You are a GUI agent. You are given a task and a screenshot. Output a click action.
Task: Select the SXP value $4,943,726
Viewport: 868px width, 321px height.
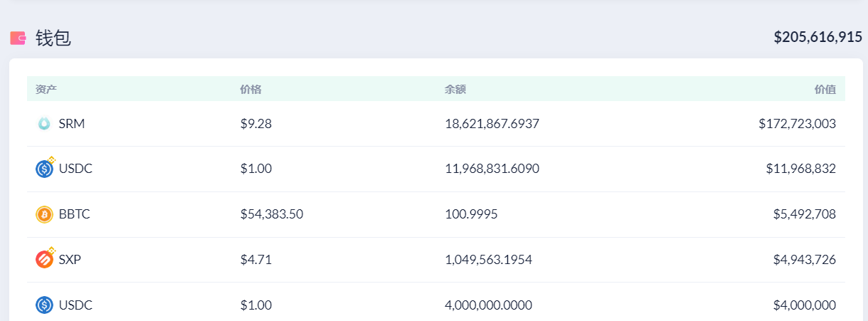[x=804, y=260]
